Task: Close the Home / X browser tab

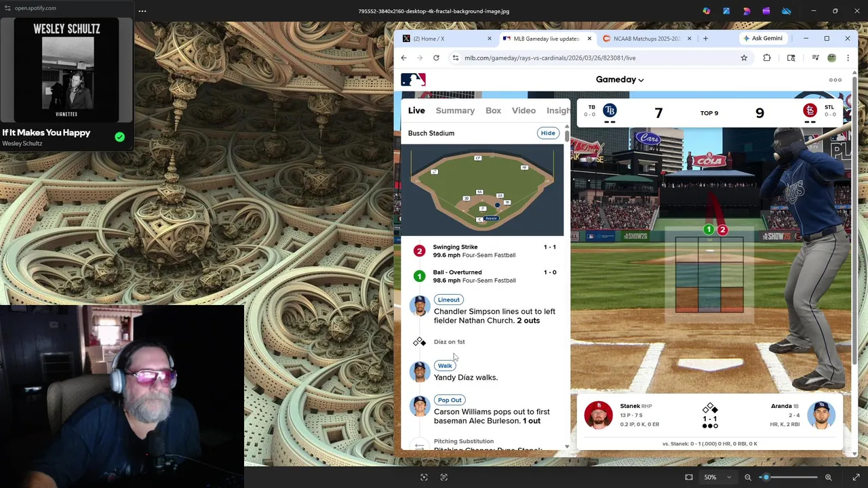Action: coord(489,39)
